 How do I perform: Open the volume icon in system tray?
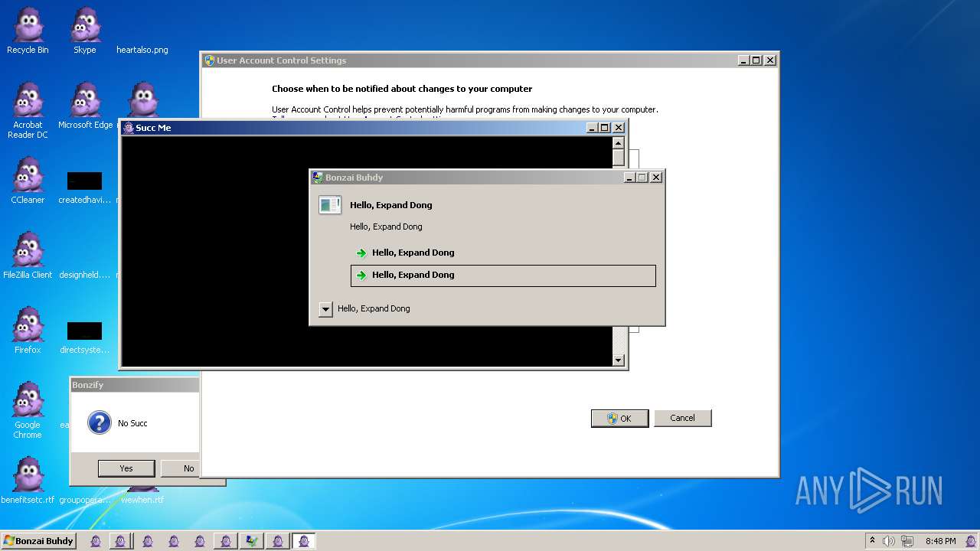tap(889, 541)
